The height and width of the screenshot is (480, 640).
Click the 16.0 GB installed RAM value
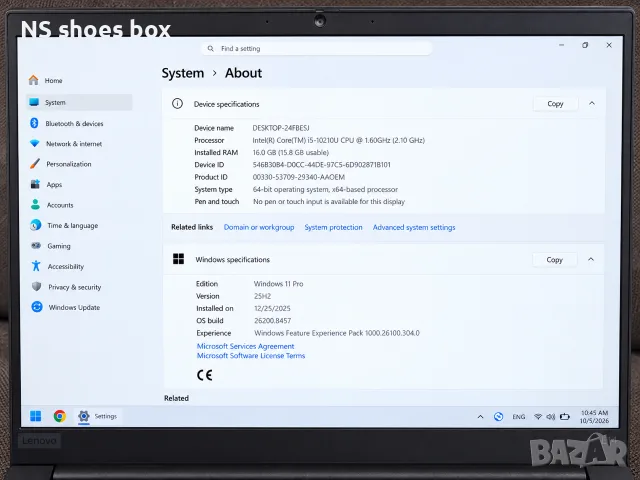click(291, 153)
